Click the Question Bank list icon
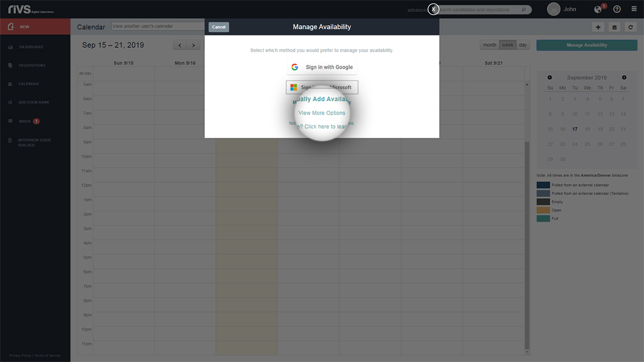Image resolution: width=644 pixels, height=362 pixels. [11, 103]
